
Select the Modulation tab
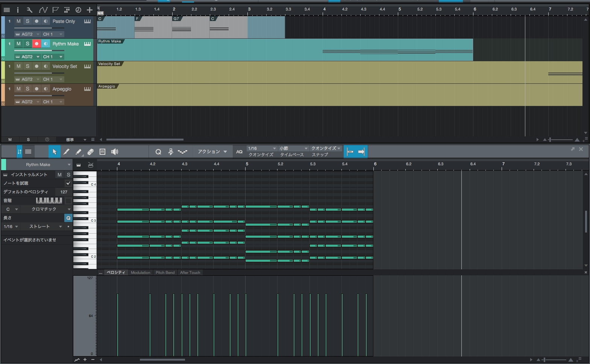tap(141, 273)
